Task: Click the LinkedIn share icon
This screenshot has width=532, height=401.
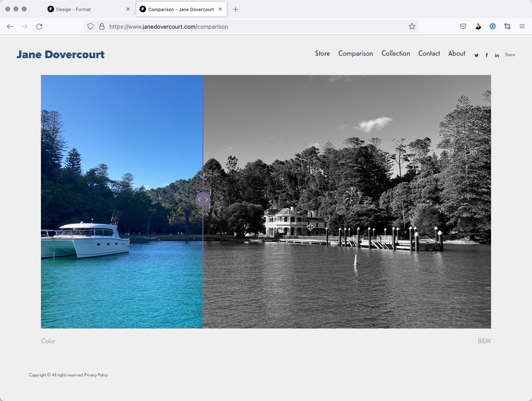Action: tap(496, 55)
